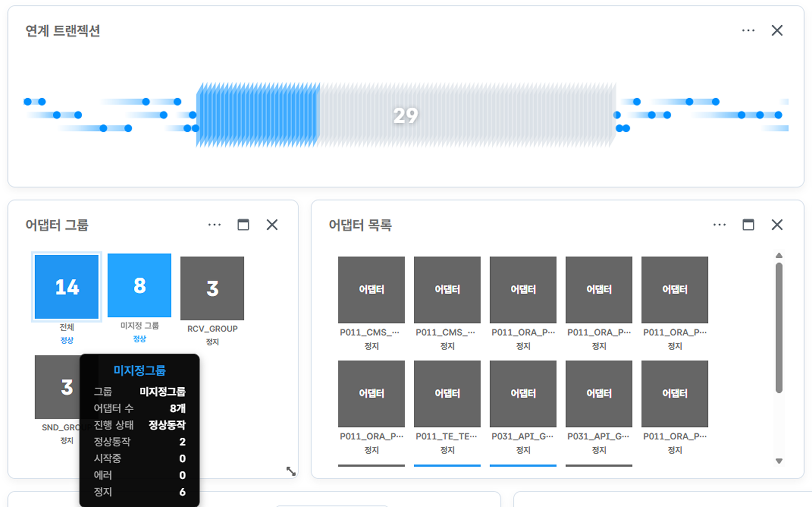Close the 어댑터 목록 panel
This screenshot has height=507, width=812.
click(x=777, y=225)
